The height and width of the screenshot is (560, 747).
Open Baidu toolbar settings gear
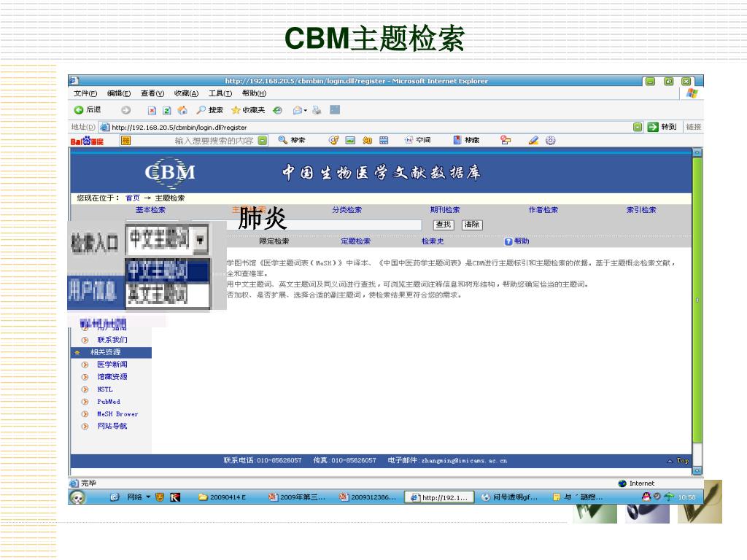(x=550, y=140)
